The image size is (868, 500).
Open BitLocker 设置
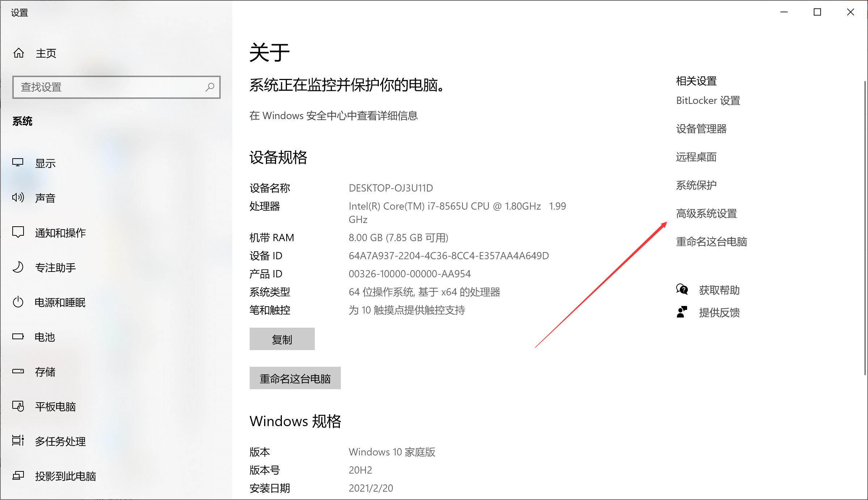pyautogui.click(x=707, y=100)
